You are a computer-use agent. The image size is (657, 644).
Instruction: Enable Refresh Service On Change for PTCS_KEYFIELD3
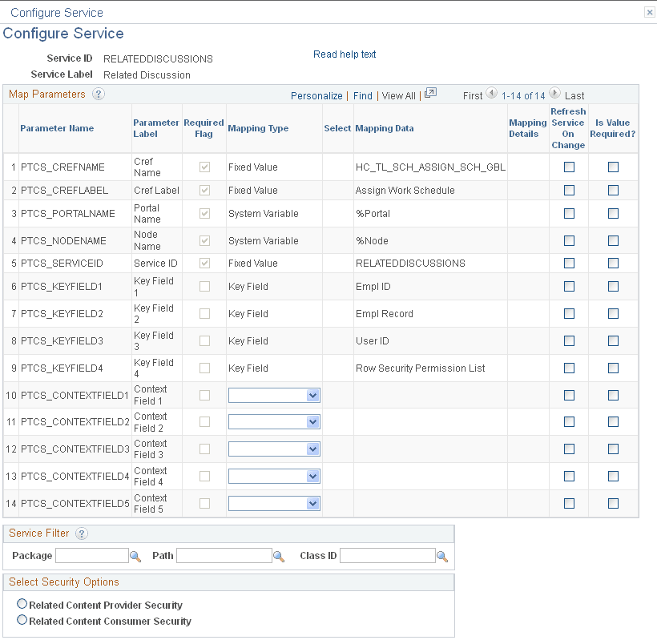(x=569, y=340)
